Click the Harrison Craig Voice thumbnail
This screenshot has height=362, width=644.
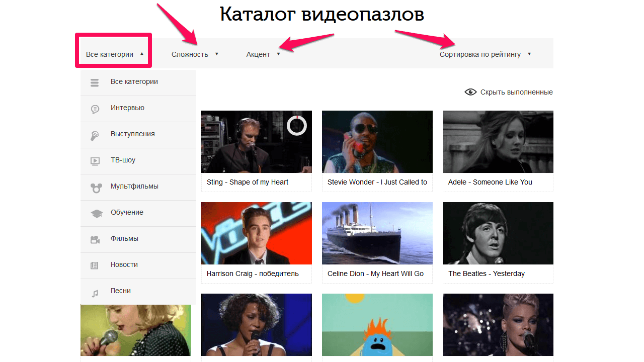click(x=257, y=233)
